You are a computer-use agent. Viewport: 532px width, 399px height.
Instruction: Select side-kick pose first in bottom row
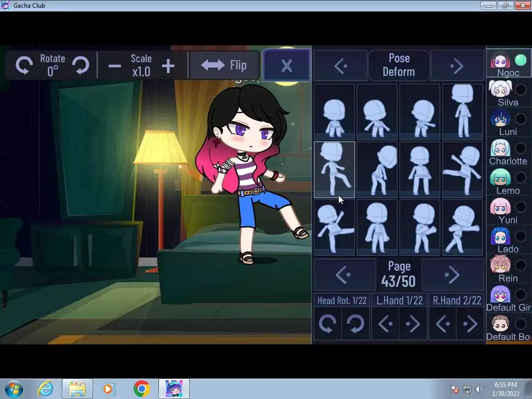(334, 228)
